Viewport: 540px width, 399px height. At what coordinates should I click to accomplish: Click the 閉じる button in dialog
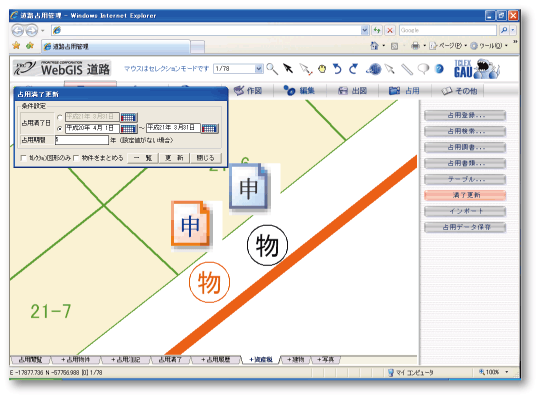click(205, 158)
